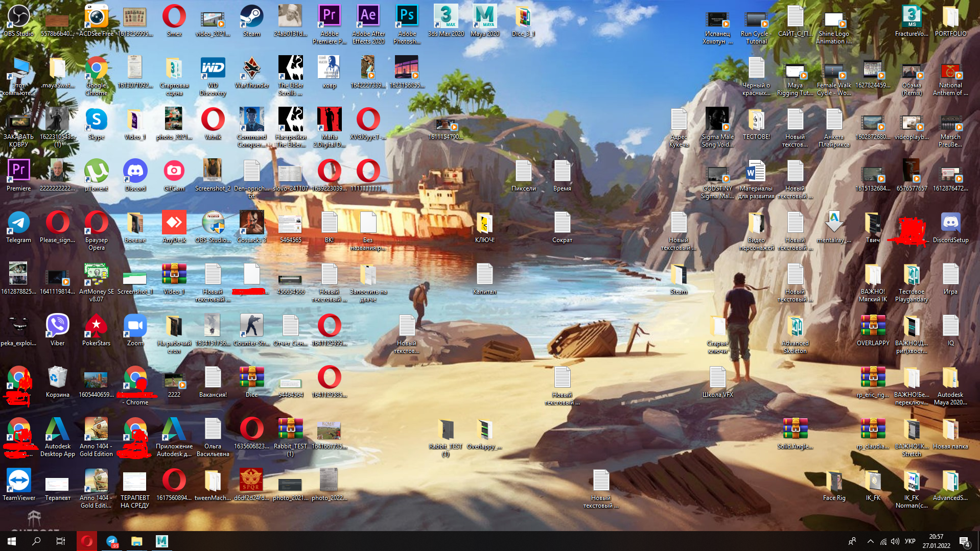
Task: Open the OBS Studio desktop icon
Action: 18,20
